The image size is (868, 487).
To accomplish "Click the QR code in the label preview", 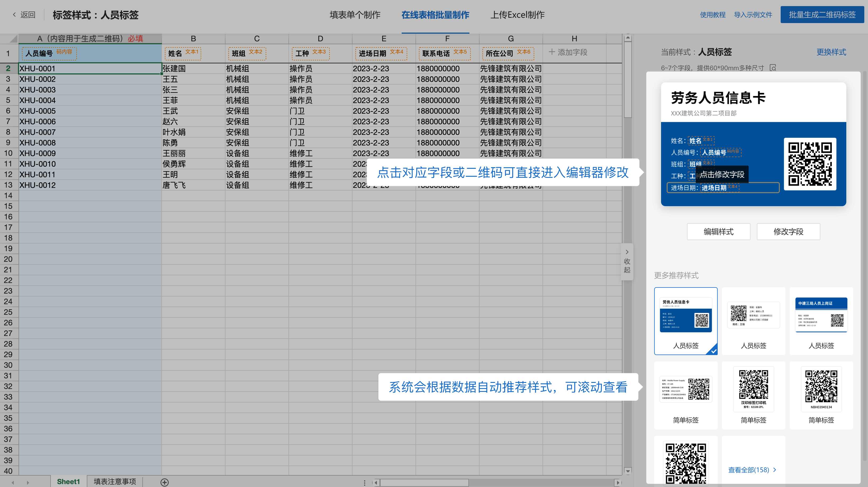I will click(810, 164).
